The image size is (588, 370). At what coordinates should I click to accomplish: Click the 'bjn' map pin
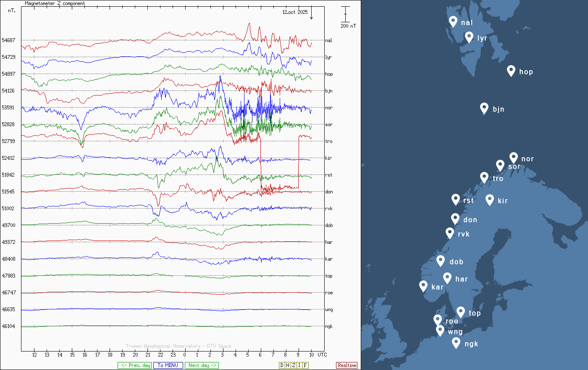click(x=484, y=108)
